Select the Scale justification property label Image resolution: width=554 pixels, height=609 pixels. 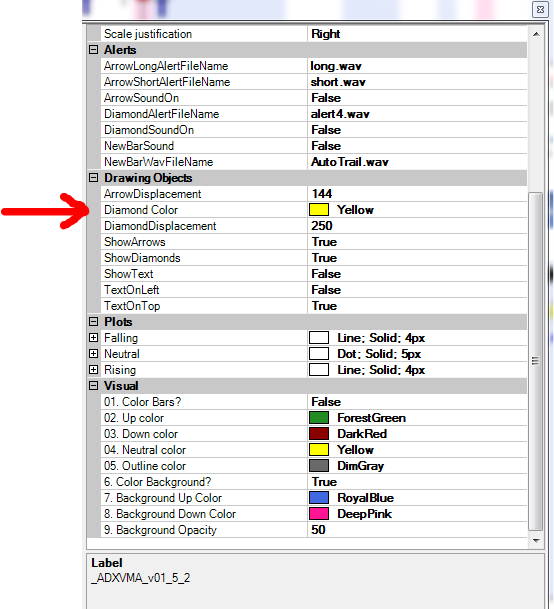pos(148,34)
